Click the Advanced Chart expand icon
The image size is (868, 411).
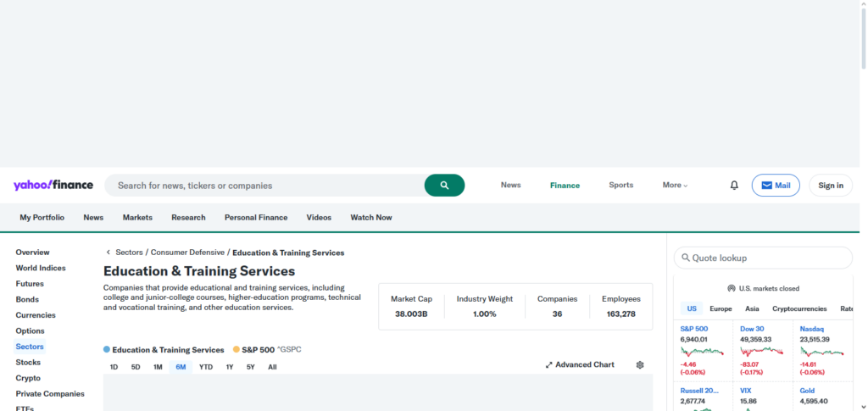pyautogui.click(x=549, y=365)
